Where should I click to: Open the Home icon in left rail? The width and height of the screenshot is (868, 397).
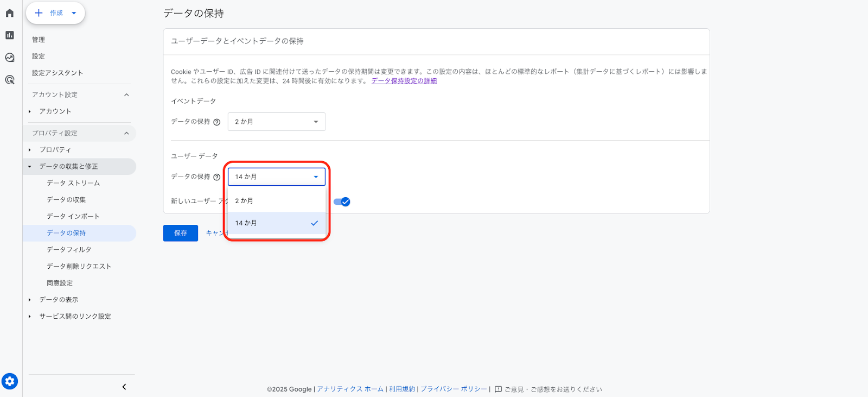[10, 13]
